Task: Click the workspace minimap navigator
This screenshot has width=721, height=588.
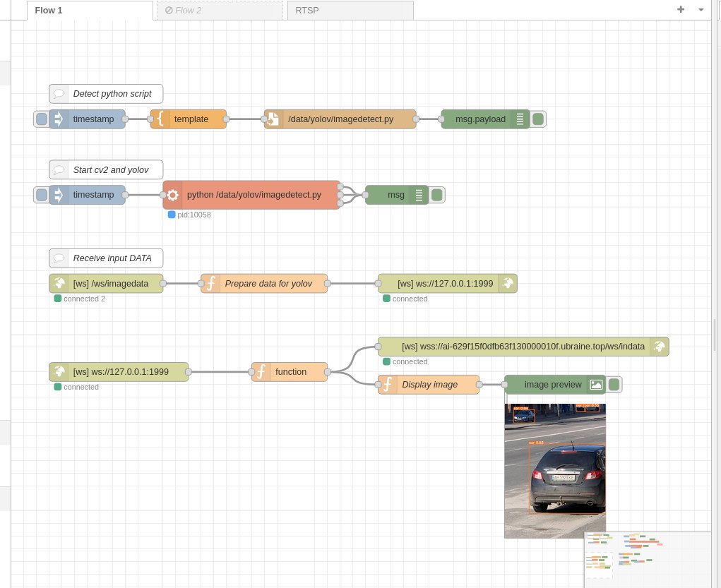Action: (x=648, y=560)
